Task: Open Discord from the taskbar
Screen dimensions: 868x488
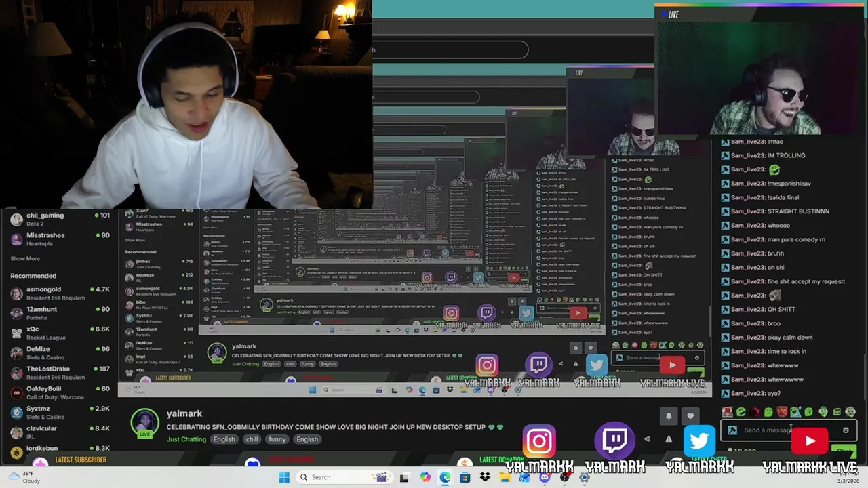Action: coord(545,477)
